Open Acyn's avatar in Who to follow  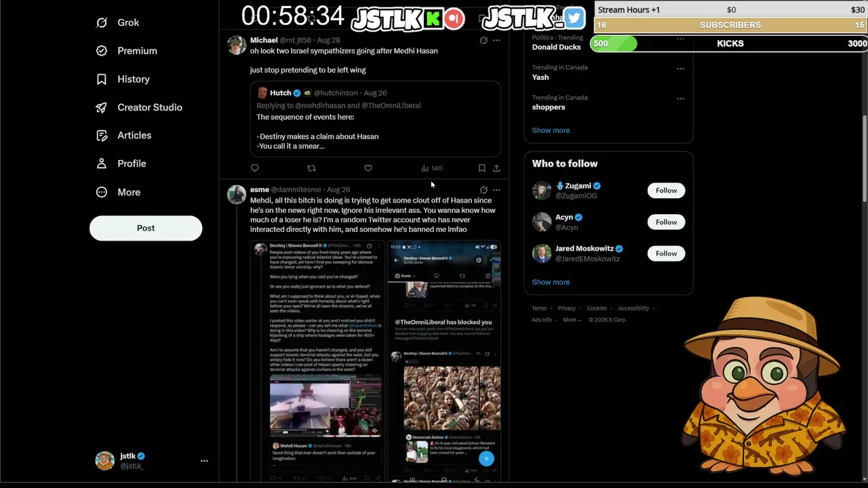[542, 222]
